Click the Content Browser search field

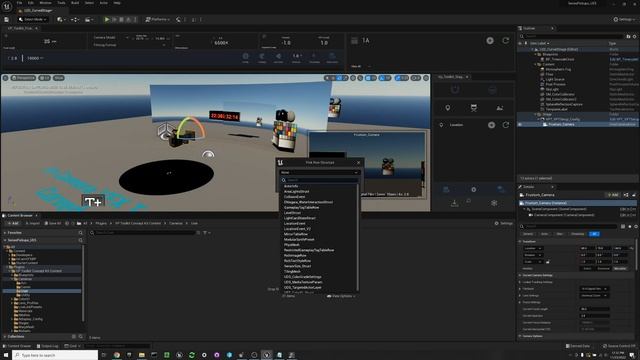coord(143,233)
